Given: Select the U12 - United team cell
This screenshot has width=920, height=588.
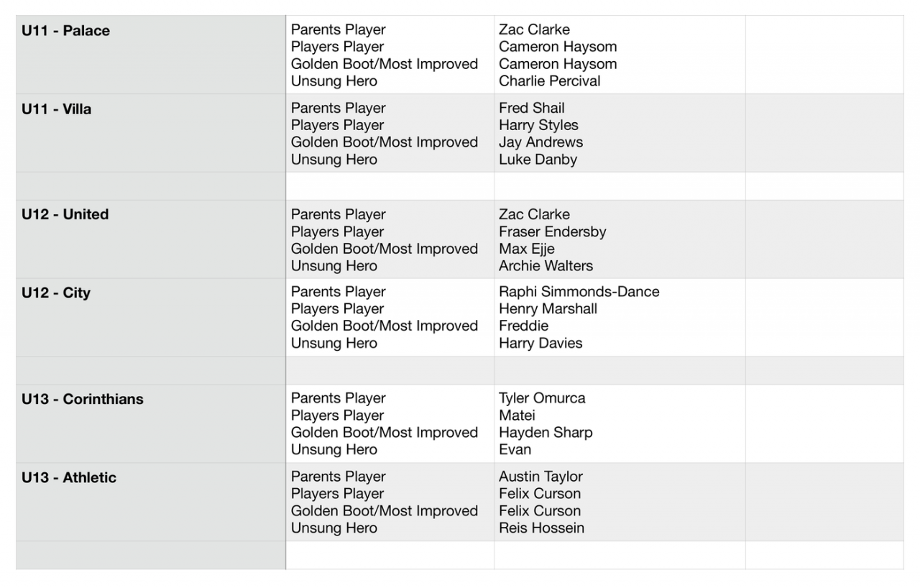Looking at the screenshot, I should click(65, 214).
